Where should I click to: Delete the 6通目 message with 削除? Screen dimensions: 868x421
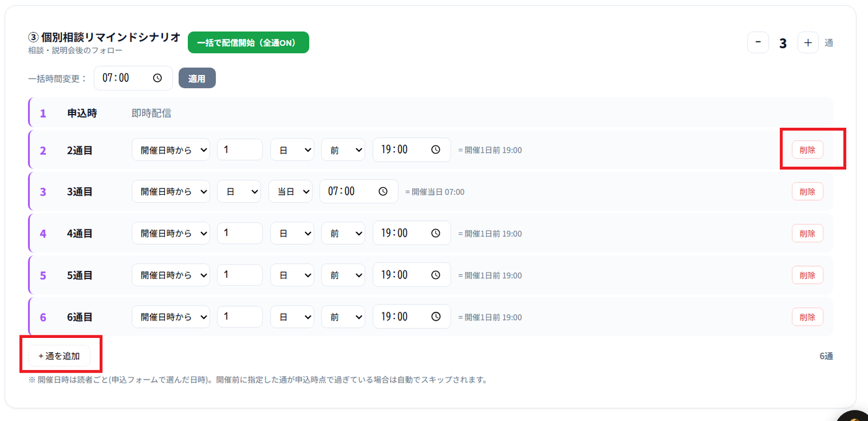(807, 316)
